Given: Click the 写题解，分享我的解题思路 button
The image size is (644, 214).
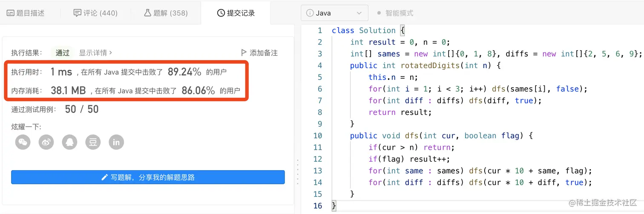Looking at the screenshot, I should pyautogui.click(x=148, y=177).
